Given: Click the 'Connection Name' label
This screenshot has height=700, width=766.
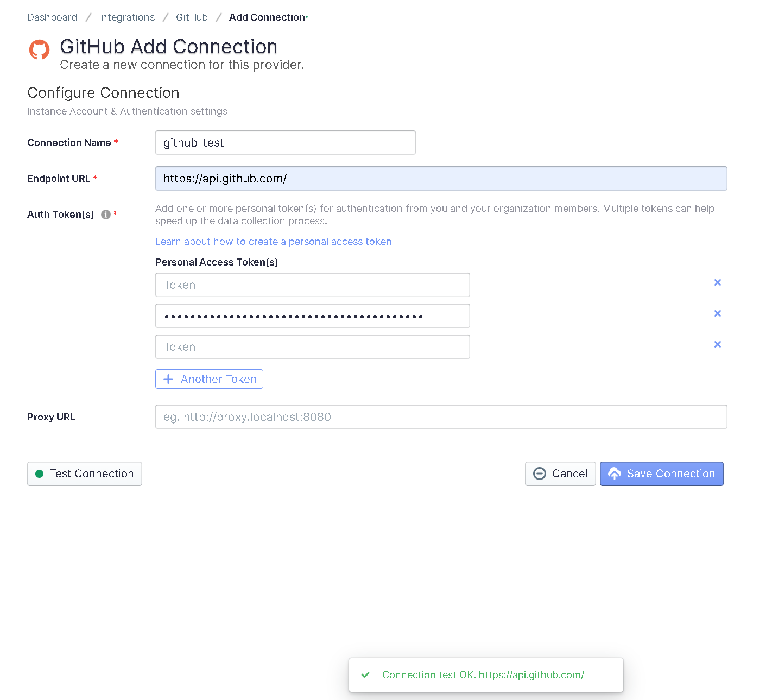Looking at the screenshot, I should [69, 143].
